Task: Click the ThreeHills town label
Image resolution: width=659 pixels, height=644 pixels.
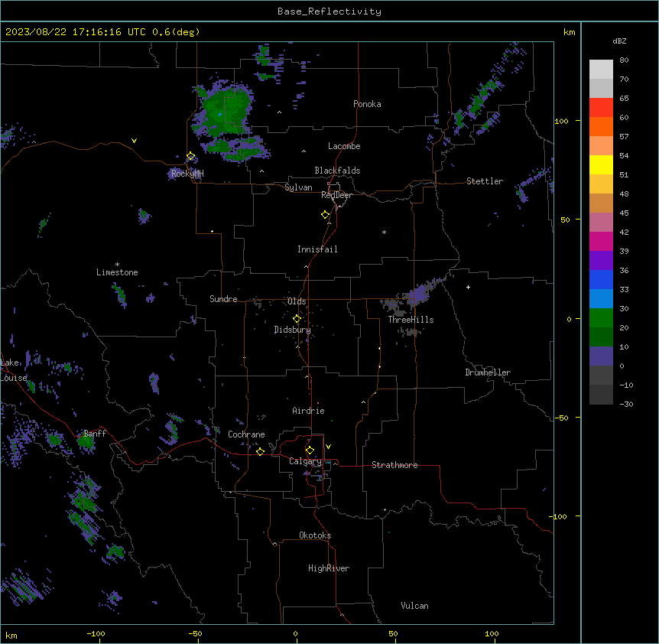Action: point(411,320)
